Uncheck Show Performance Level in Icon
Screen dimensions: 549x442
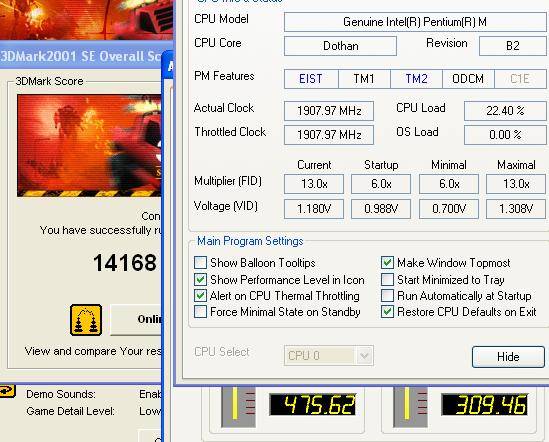[200, 279]
